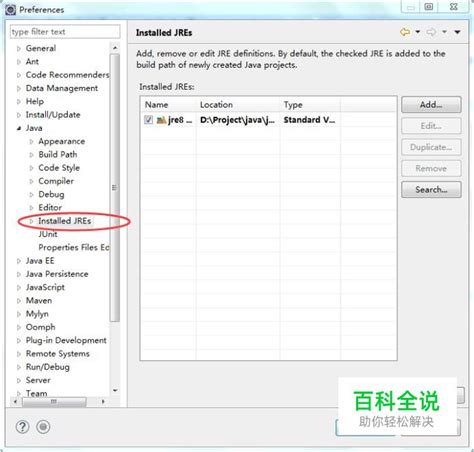Select Run/Debug in the tree
The height and width of the screenshot is (452, 474).
click(48, 367)
